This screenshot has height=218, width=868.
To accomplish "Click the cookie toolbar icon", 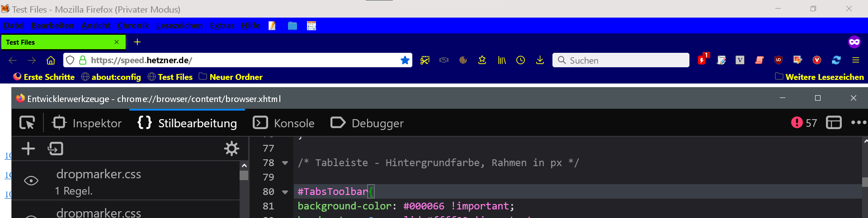I will point(463,60).
